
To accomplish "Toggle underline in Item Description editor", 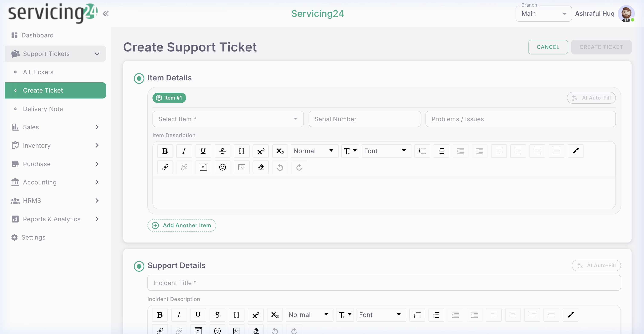I will (203, 151).
